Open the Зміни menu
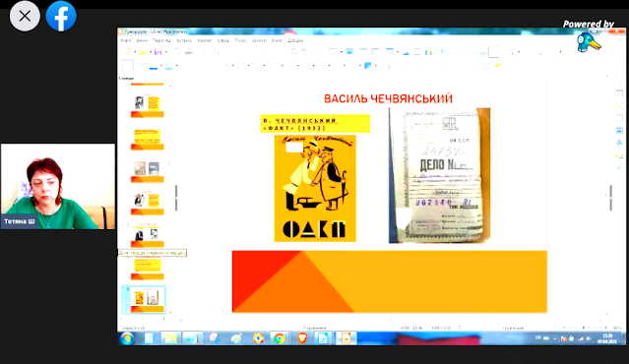This screenshot has width=629, height=364. pos(142,40)
